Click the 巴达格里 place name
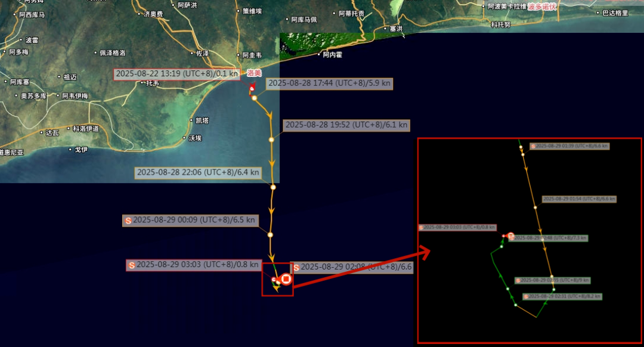Screen dimensions: 644x347 615,13
